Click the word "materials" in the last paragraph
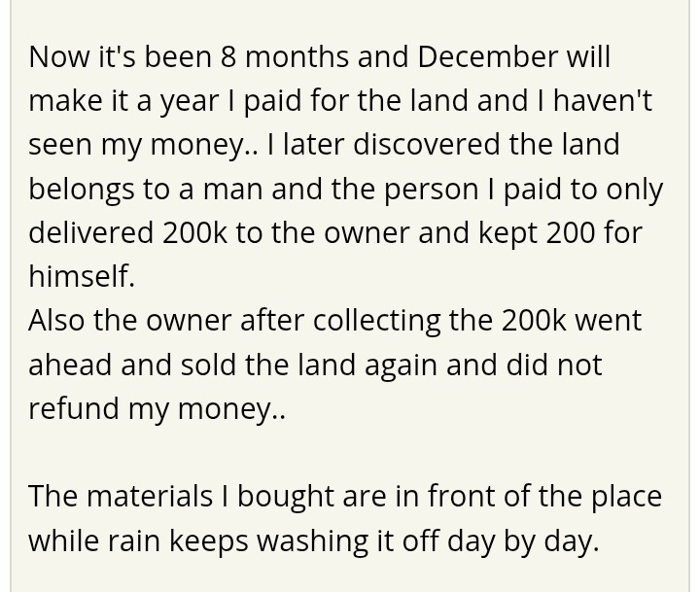Viewport: 700px width, 592px height. [150, 496]
